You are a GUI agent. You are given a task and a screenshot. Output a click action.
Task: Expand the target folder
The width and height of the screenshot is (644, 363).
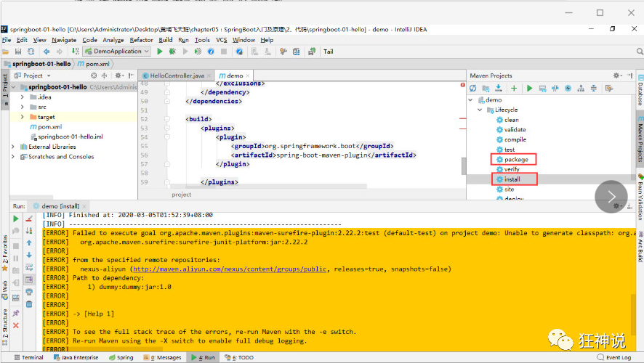click(x=23, y=117)
